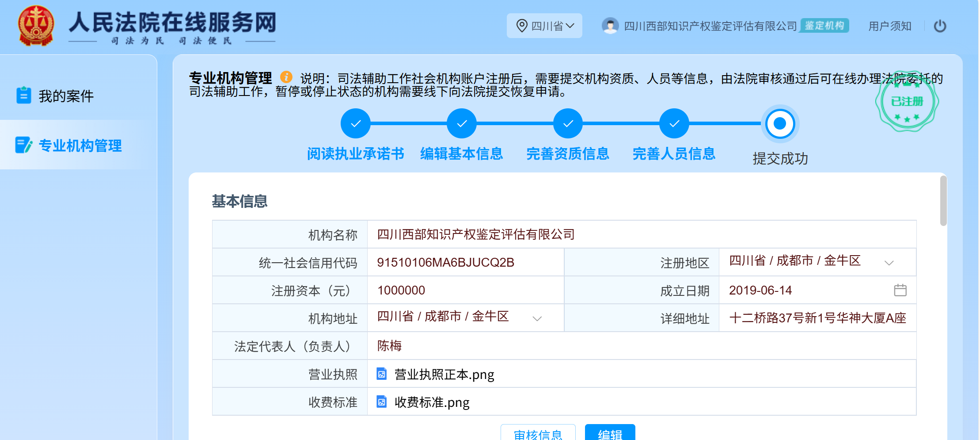This screenshot has height=440, width=980.
Task: Open the 收费标准.png file
Action: tap(432, 402)
